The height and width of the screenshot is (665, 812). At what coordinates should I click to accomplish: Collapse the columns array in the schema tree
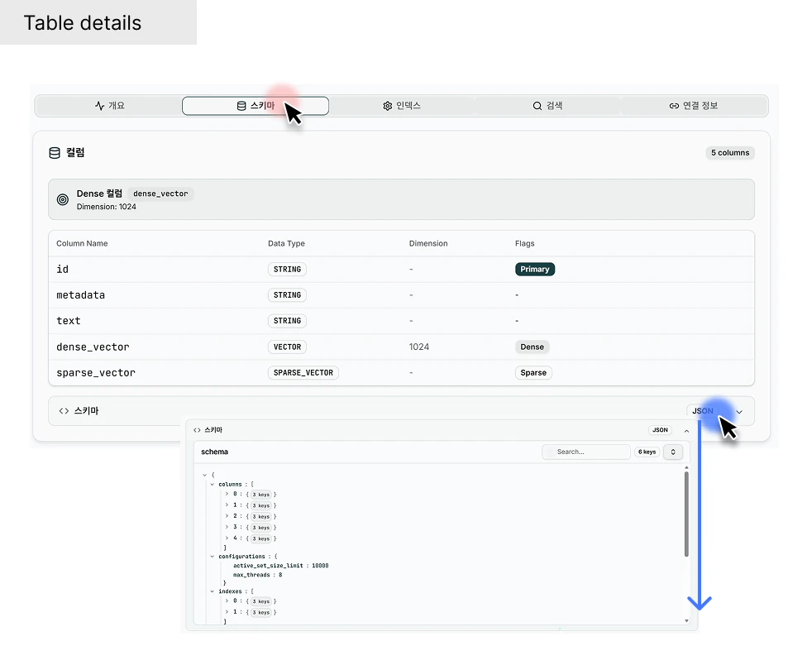[x=212, y=484]
